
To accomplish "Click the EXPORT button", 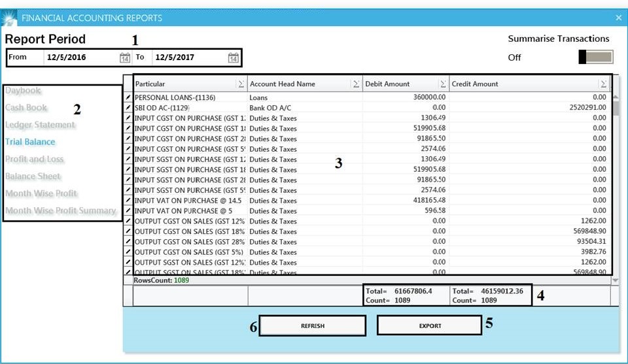I will pos(430,325).
